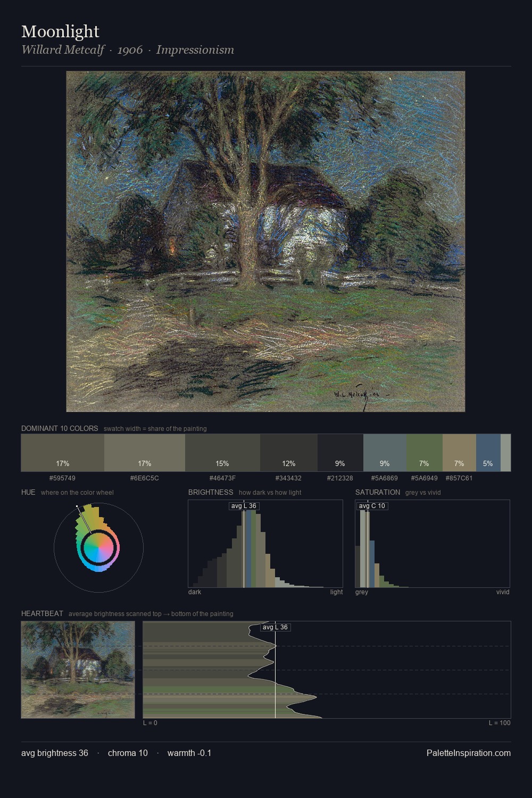Click the "BRIGHTNESS" section heading

211,492
